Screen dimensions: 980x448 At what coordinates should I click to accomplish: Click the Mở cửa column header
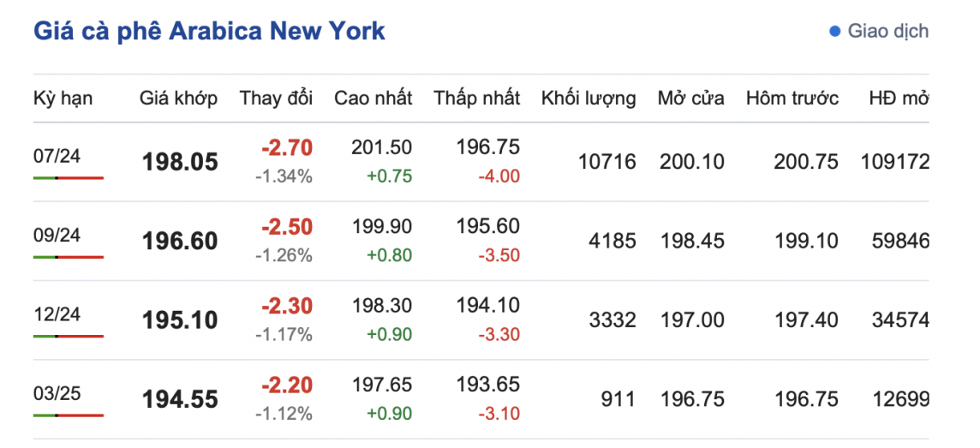pyautogui.click(x=690, y=99)
